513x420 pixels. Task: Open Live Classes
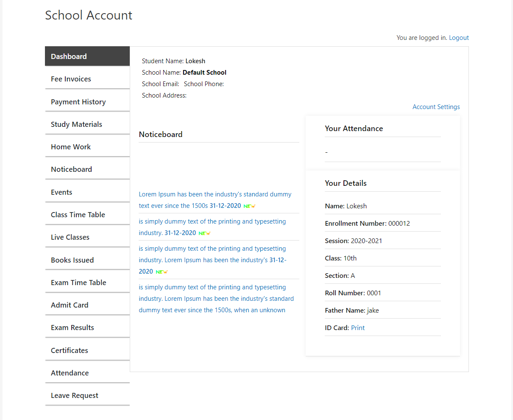point(70,237)
